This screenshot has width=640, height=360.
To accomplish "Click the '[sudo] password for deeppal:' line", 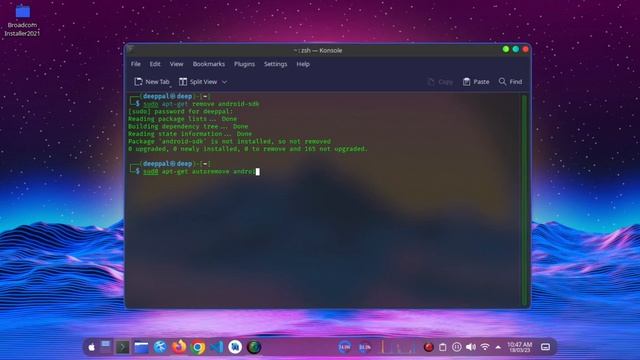I will (180, 111).
